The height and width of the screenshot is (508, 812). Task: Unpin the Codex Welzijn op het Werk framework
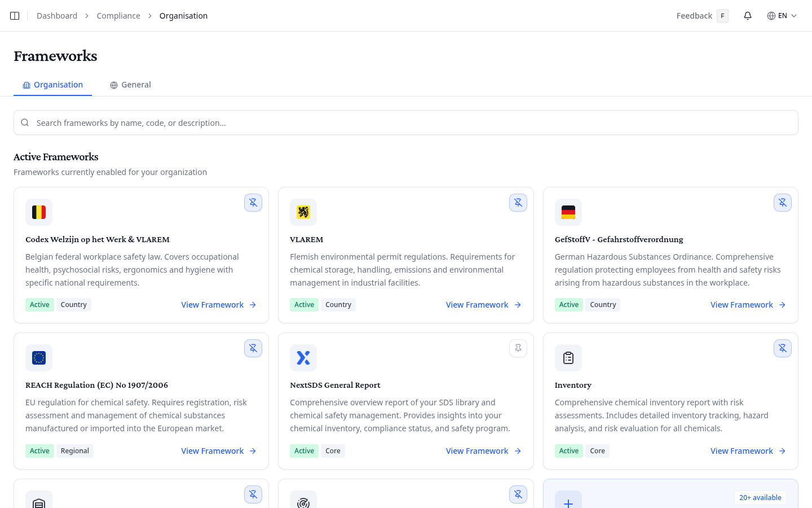(x=253, y=203)
